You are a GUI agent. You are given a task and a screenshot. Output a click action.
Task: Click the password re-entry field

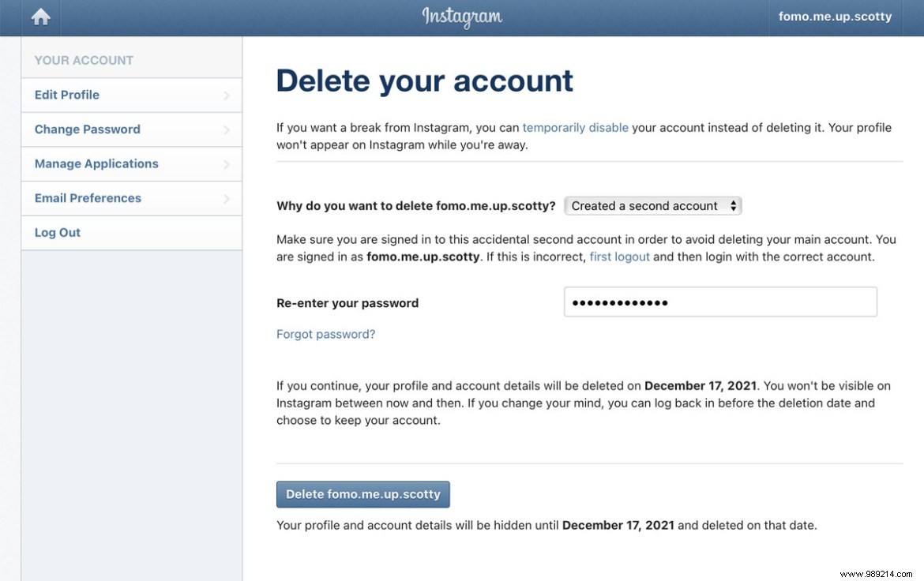pos(719,302)
